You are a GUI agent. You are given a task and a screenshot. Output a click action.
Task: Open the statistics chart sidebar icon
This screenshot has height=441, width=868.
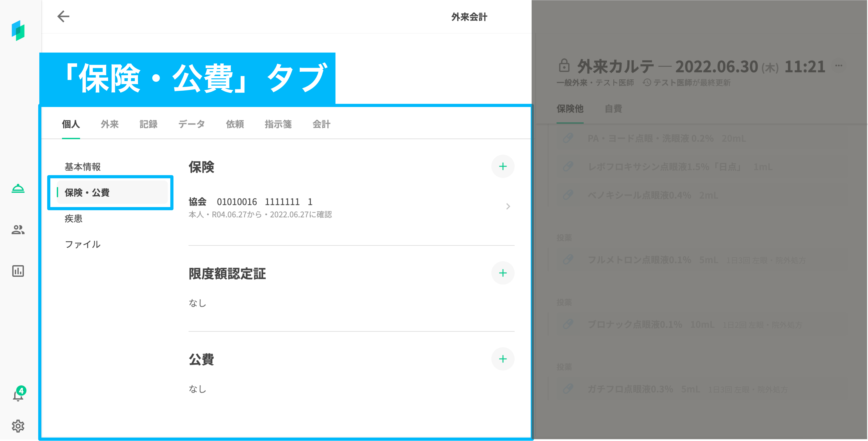(x=18, y=271)
